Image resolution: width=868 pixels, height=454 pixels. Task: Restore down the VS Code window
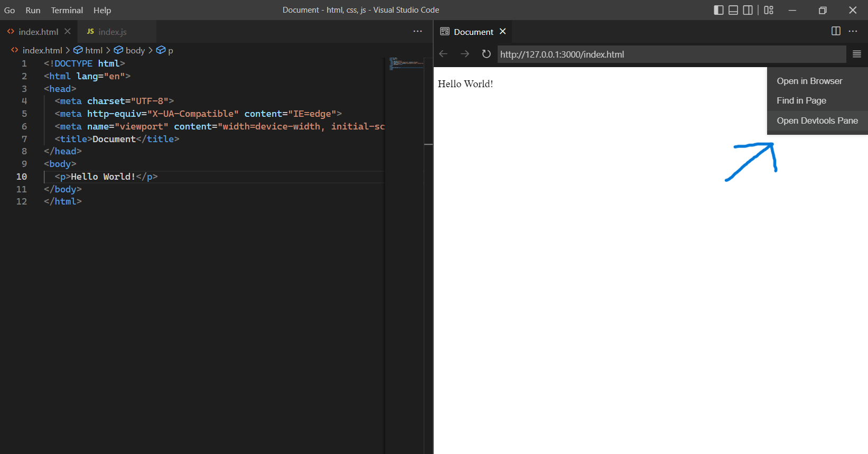pyautogui.click(x=823, y=10)
